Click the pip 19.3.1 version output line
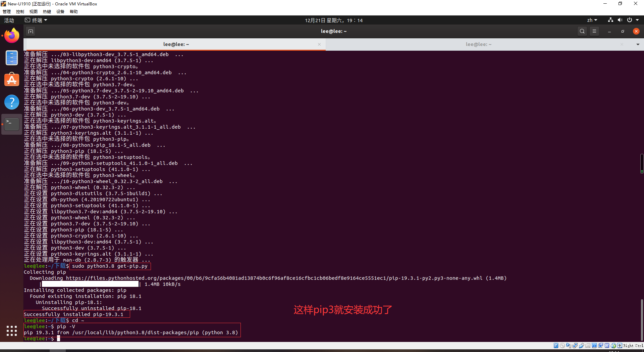The height and width of the screenshot is (352, 644). pyautogui.click(x=131, y=333)
